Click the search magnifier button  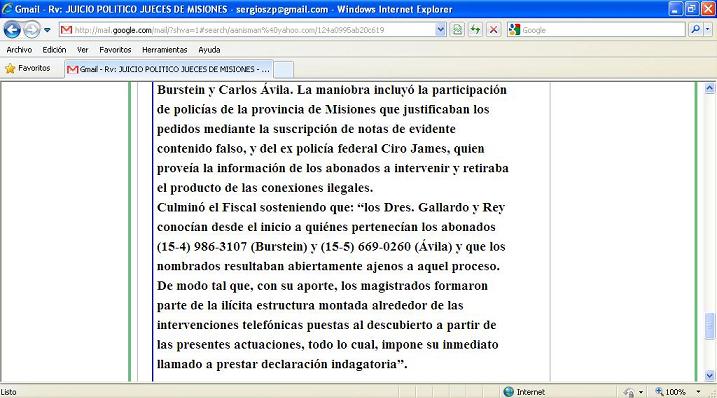click(696, 30)
